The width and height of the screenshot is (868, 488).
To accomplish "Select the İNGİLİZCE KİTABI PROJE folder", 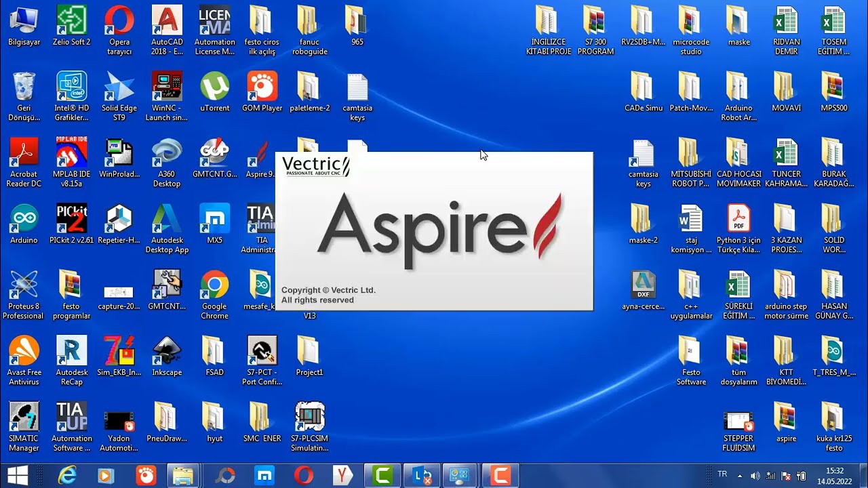I will point(549,32).
